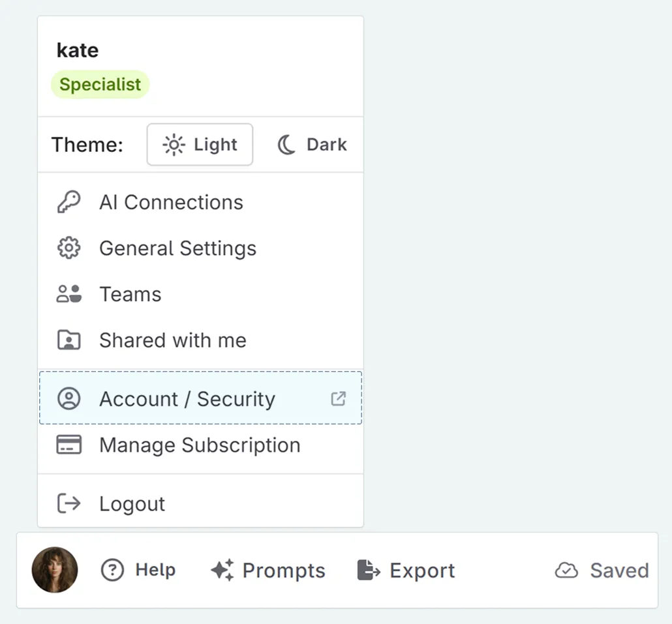Open Help using the question mark icon

pyautogui.click(x=112, y=569)
